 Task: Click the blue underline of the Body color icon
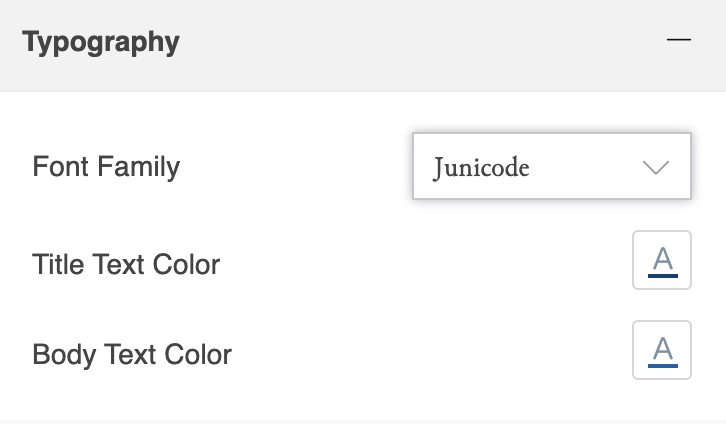tap(661, 364)
